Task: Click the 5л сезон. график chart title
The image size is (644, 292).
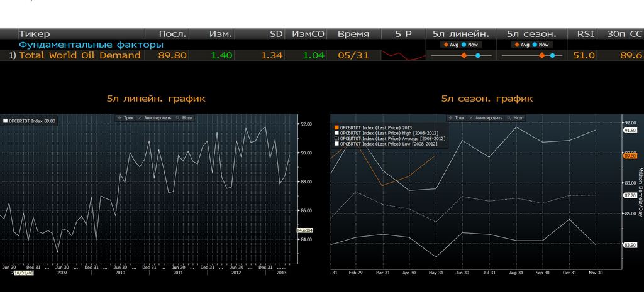Action: tap(487, 99)
